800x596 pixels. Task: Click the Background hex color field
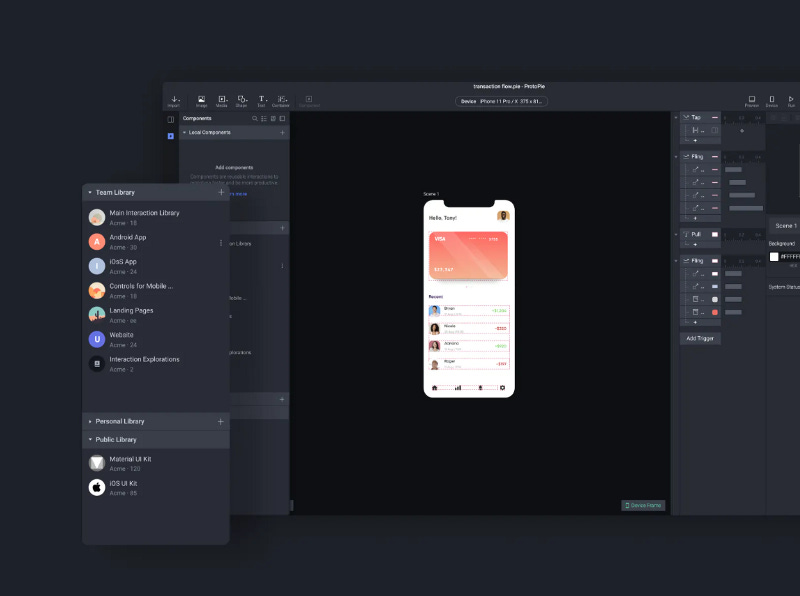[x=790, y=257]
